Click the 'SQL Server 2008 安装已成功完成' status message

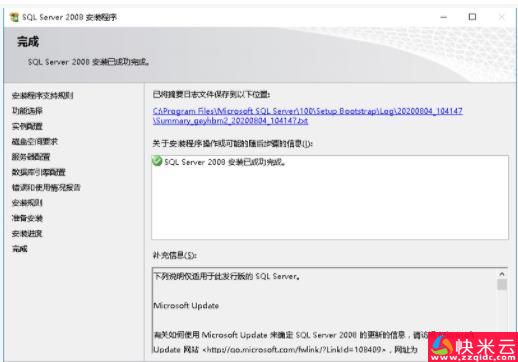pos(225,162)
